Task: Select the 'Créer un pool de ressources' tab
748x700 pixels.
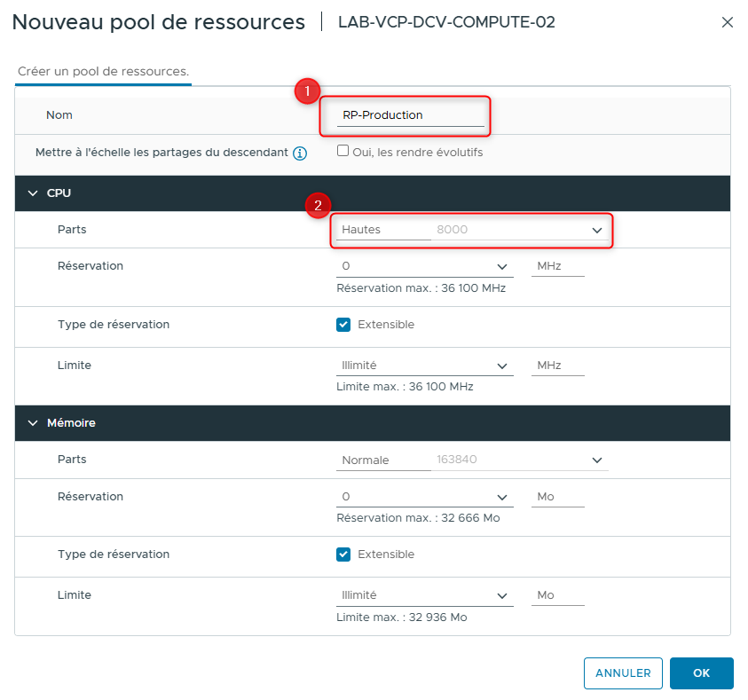Action: coord(103,68)
